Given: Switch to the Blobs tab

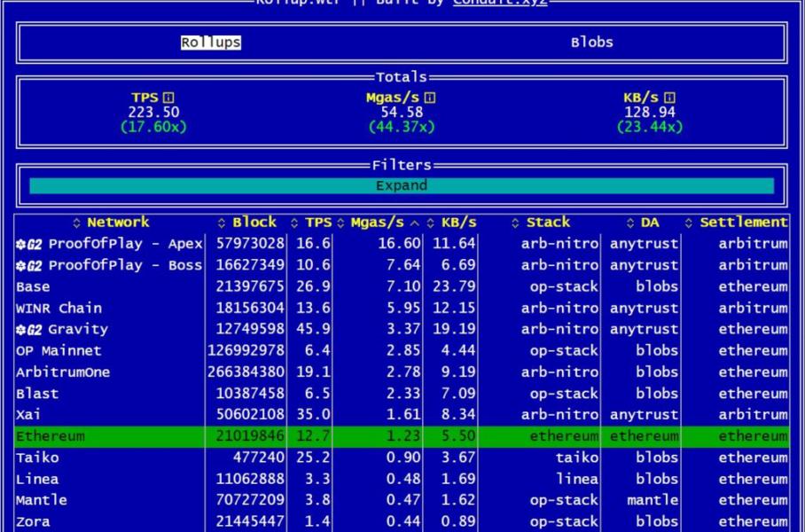Looking at the screenshot, I should tap(592, 42).
